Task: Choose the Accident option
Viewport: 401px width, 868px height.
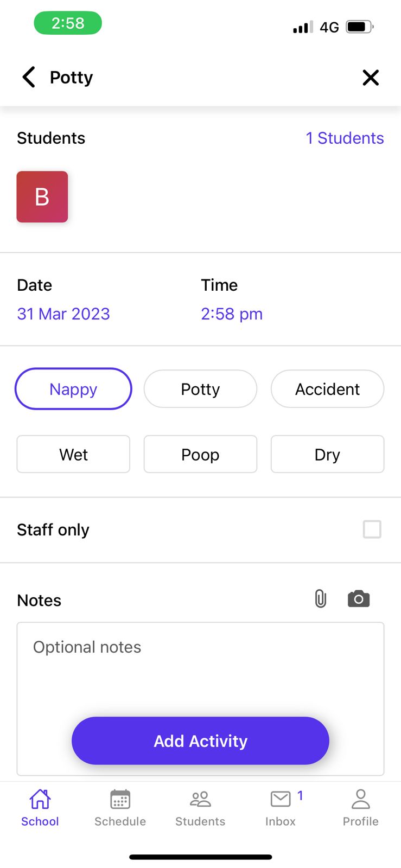Action: coord(328,389)
